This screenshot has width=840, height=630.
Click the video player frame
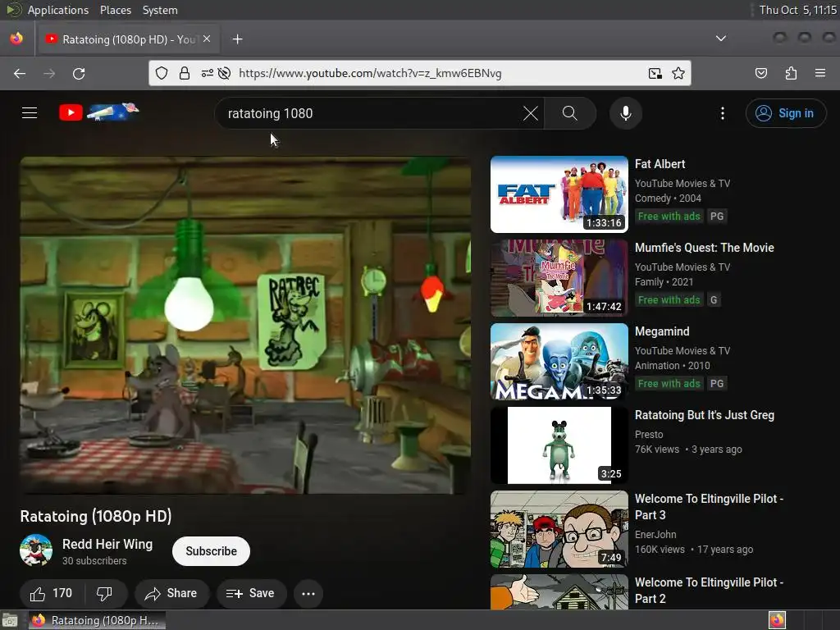245,325
